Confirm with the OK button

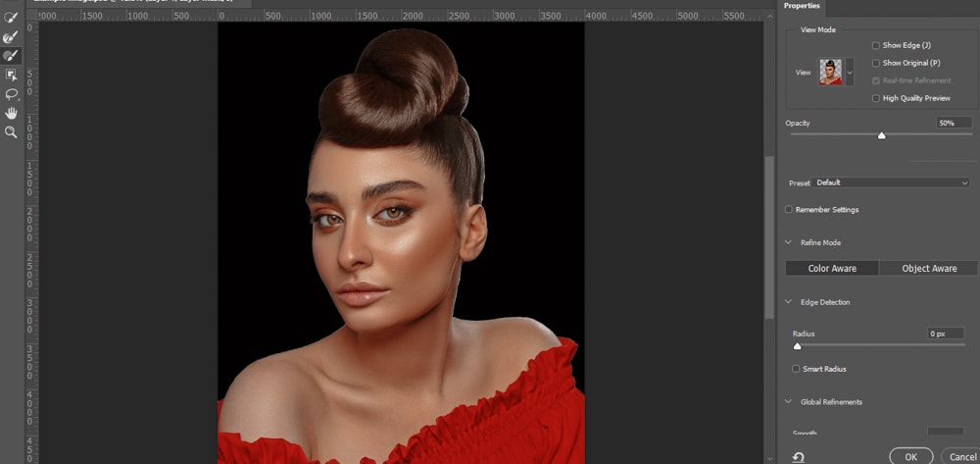click(x=910, y=457)
